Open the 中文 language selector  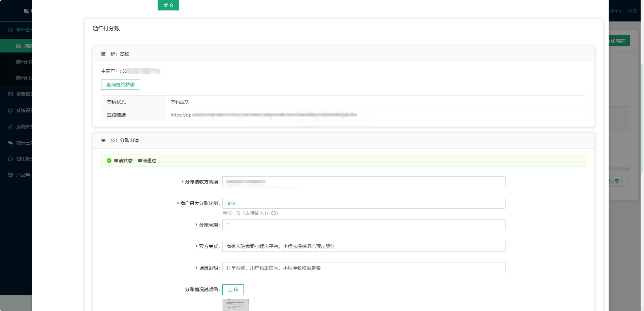point(632,11)
